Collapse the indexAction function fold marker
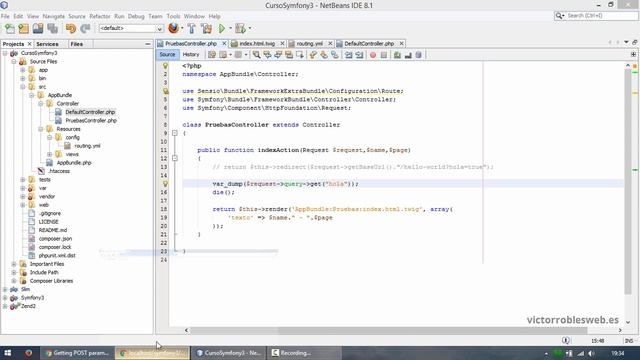 pos(175,158)
